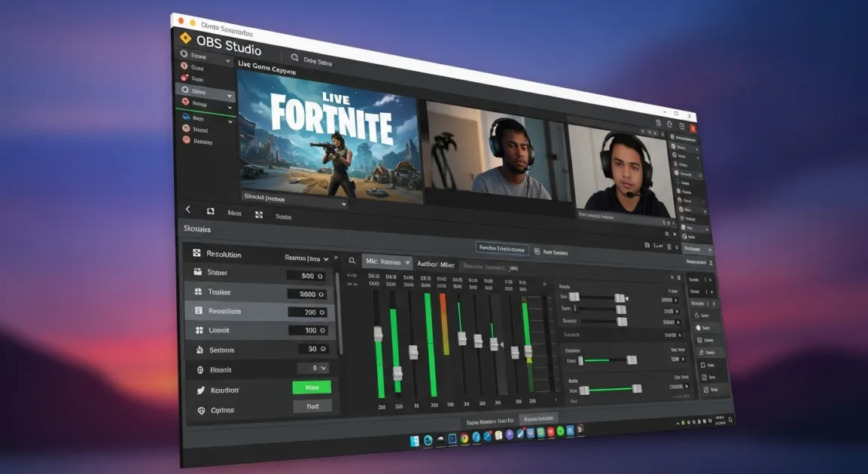
Task: Toggle the circle beside the value 2800
Action: tap(321, 295)
